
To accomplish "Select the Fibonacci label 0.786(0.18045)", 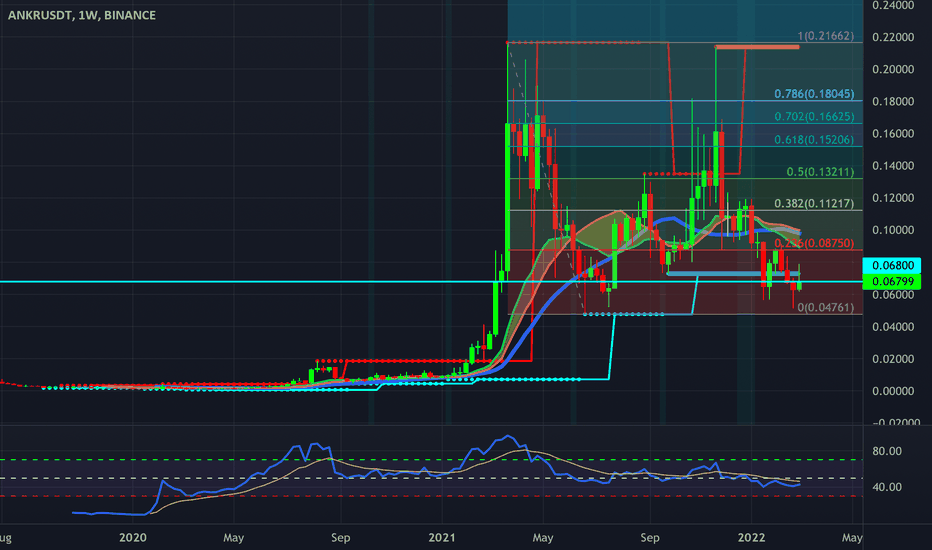I will (814, 94).
